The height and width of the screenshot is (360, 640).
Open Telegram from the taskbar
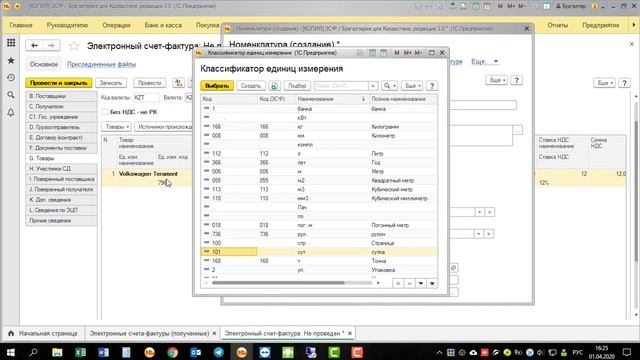pos(219,352)
